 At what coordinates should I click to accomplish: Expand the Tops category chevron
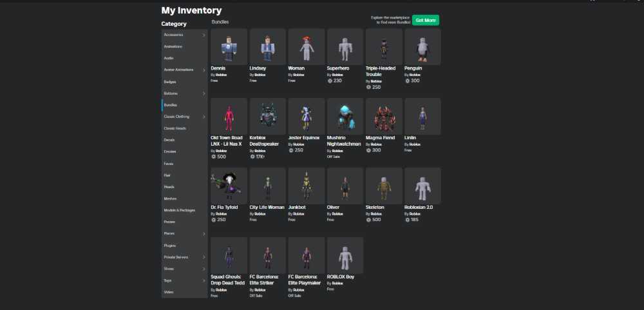(204, 280)
